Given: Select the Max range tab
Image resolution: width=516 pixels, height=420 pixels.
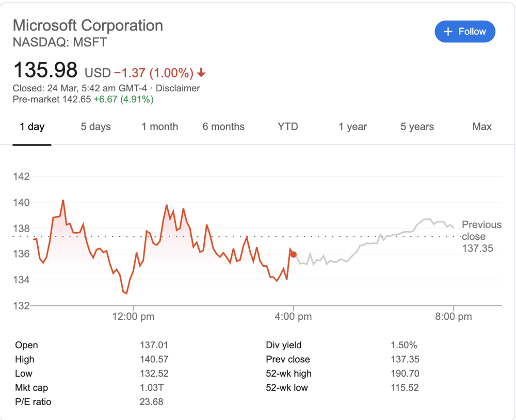Looking at the screenshot, I should pyautogui.click(x=482, y=127).
